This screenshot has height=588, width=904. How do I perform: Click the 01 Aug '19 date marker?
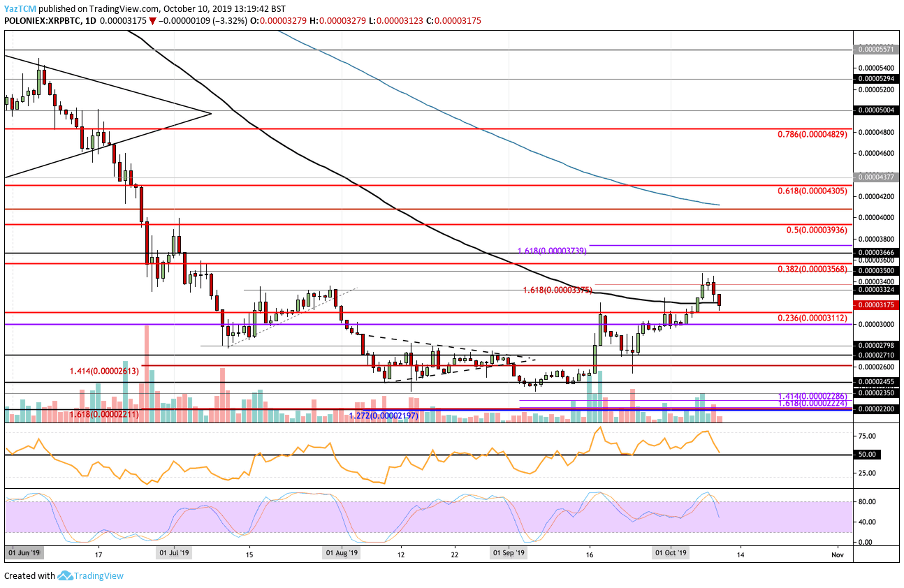coord(342,553)
